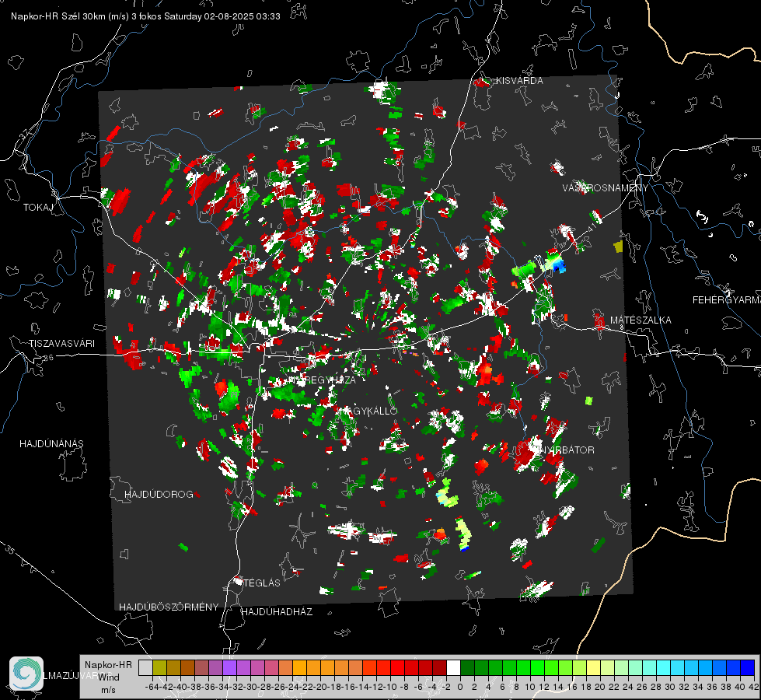Click the NYÍREGYHÁZA city label
Viewport: 761px width, 700px height.
[321, 380]
